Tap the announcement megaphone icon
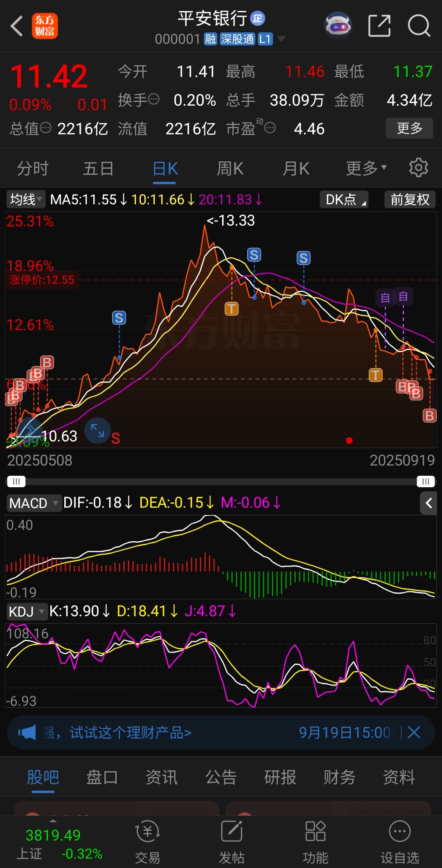The width and height of the screenshot is (442, 868). pyautogui.click(x=27, y=732)
